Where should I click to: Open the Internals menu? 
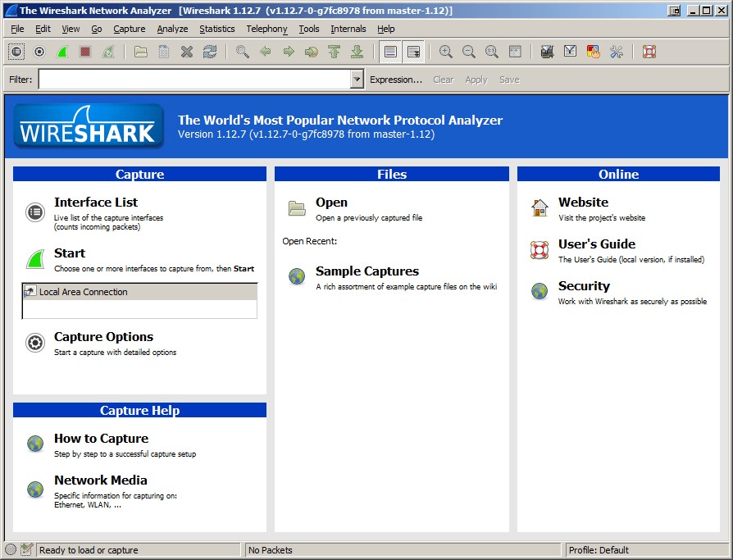[348, 29]
